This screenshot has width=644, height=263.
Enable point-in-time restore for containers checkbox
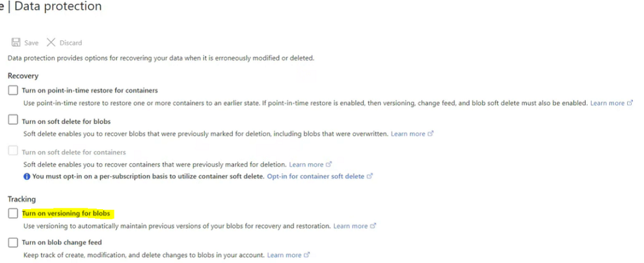[x=13, y=90]
